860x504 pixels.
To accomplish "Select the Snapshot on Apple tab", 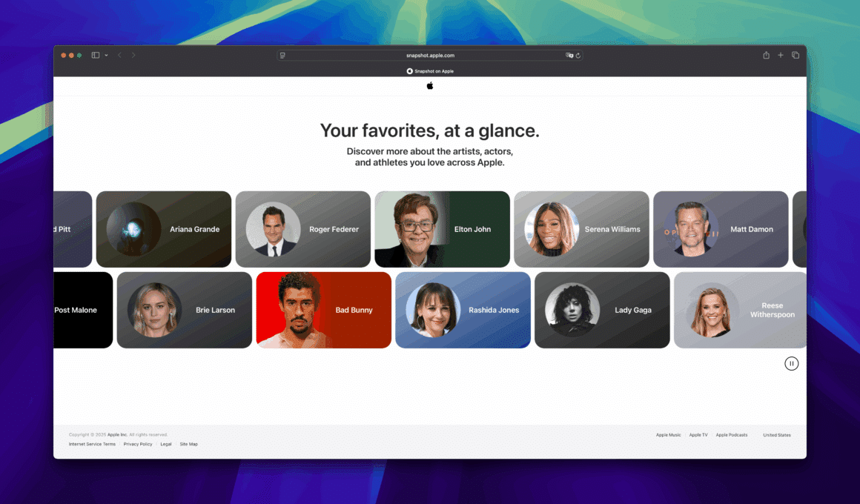I will coord(430,71).
